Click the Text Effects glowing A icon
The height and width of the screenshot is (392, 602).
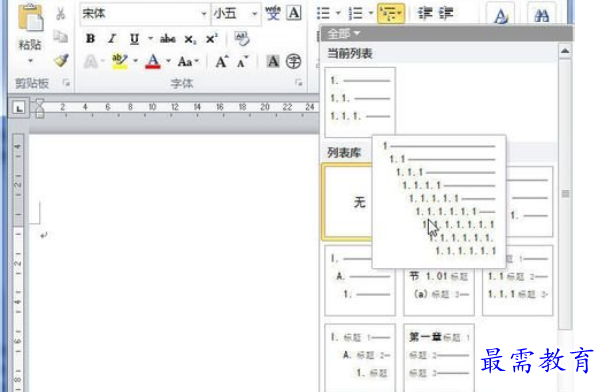click(x=91, y=61)
